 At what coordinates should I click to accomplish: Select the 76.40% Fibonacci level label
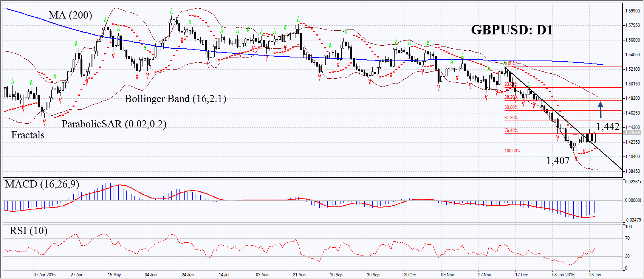coord(511,130)
